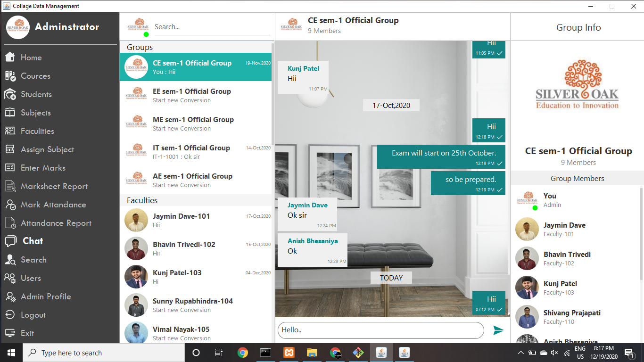The height and width of the screenshot is (362, 644).
Task: Click the Exit icon
Action: coord(10,333)
